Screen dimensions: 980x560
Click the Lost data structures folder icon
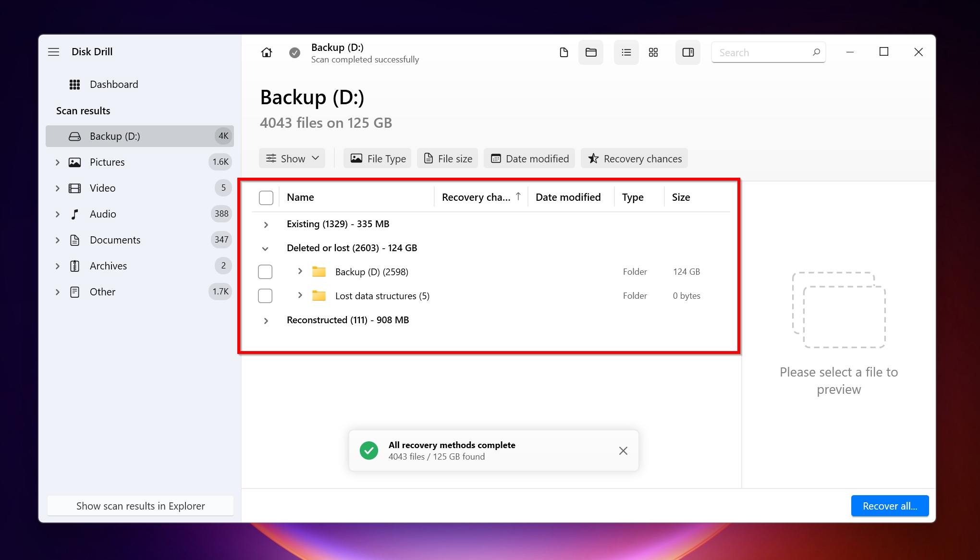(x=319, y=295)
